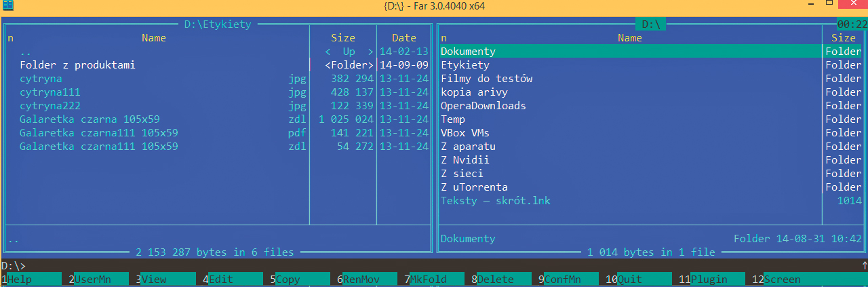Click Copy in the bottom key bar
The width and height of the screenshot is (868, 287).
(302, 279)
